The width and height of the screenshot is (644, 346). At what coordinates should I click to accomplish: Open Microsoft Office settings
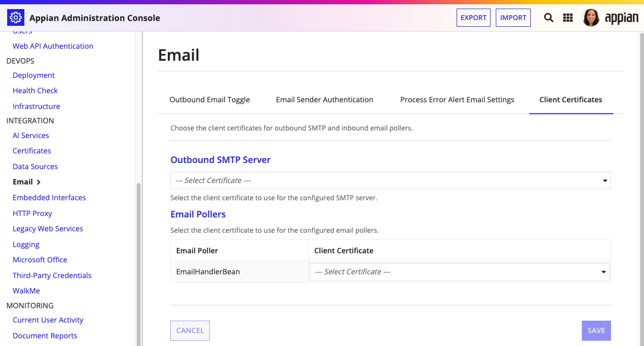(x=40, y=259)
